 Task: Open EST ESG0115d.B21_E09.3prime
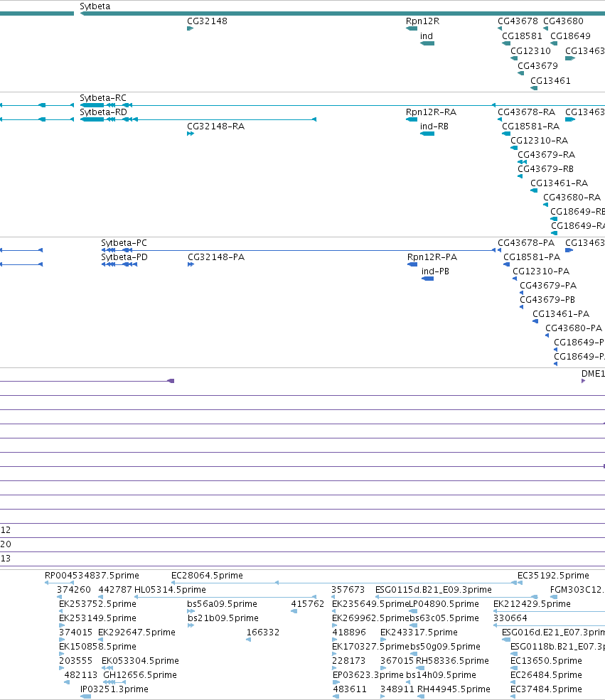[434, 590]
